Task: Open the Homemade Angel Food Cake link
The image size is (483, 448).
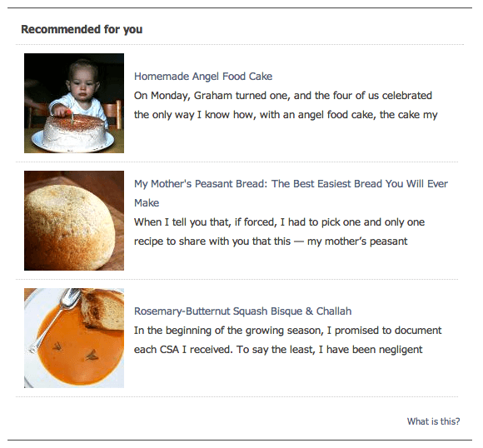Action: tap(203, 77)
